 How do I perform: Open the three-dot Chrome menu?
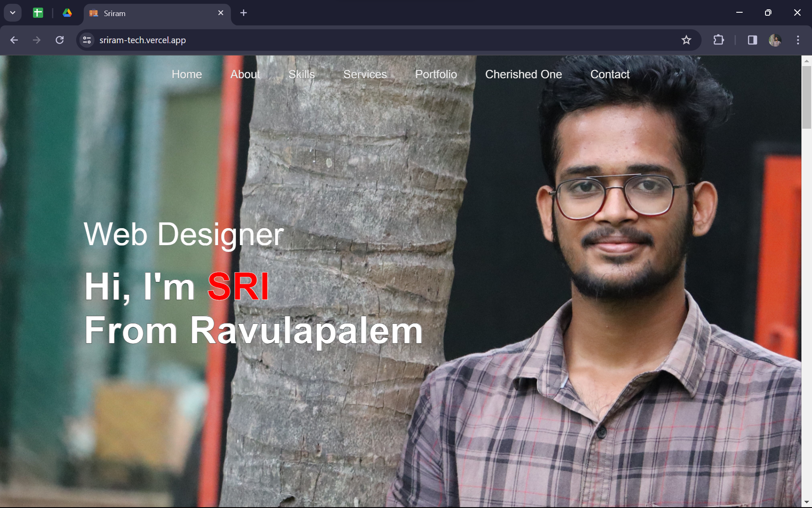(798, 40)
